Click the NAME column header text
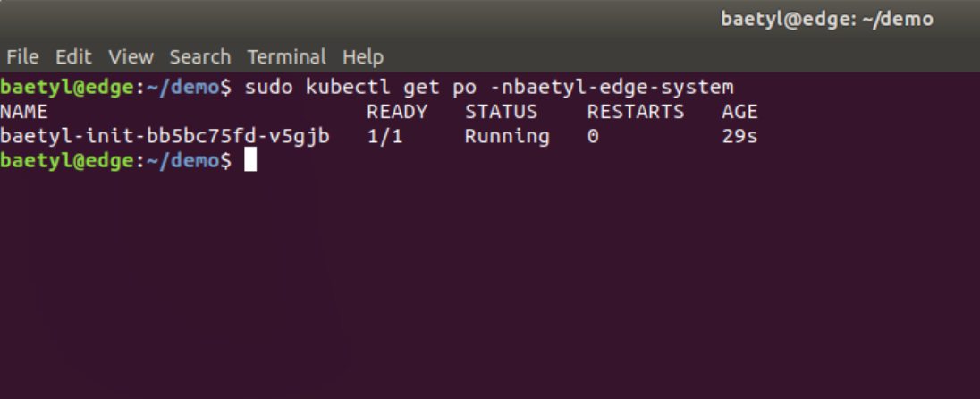 pyautogui.click(x=24, y=112)
